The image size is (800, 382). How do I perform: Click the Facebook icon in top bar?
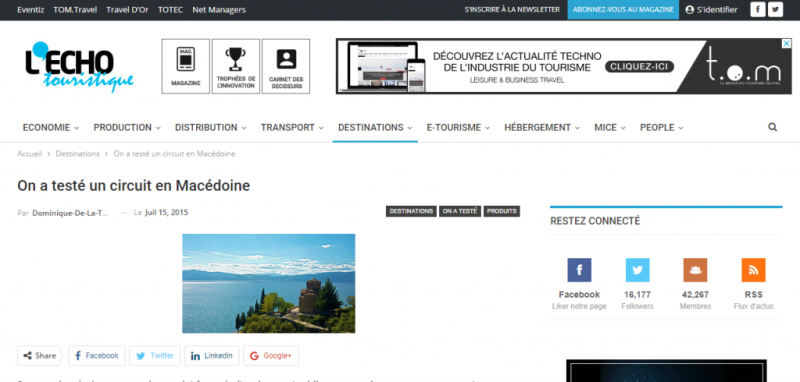758,9
